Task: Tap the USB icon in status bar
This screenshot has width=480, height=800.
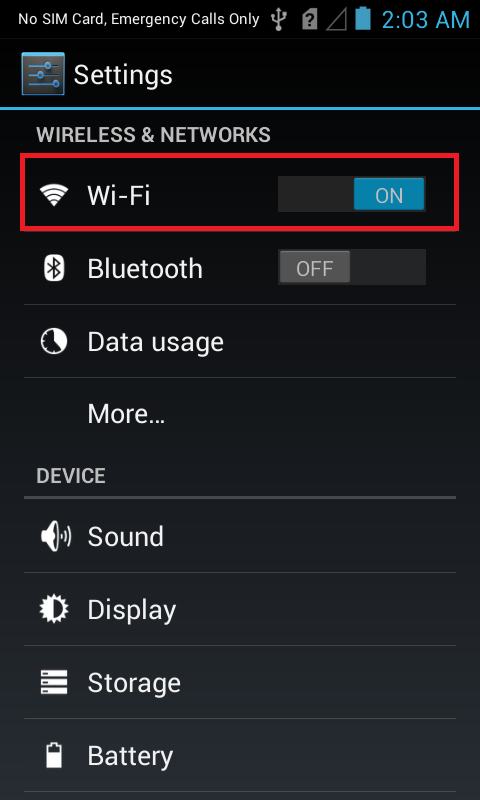Action: 279,19
